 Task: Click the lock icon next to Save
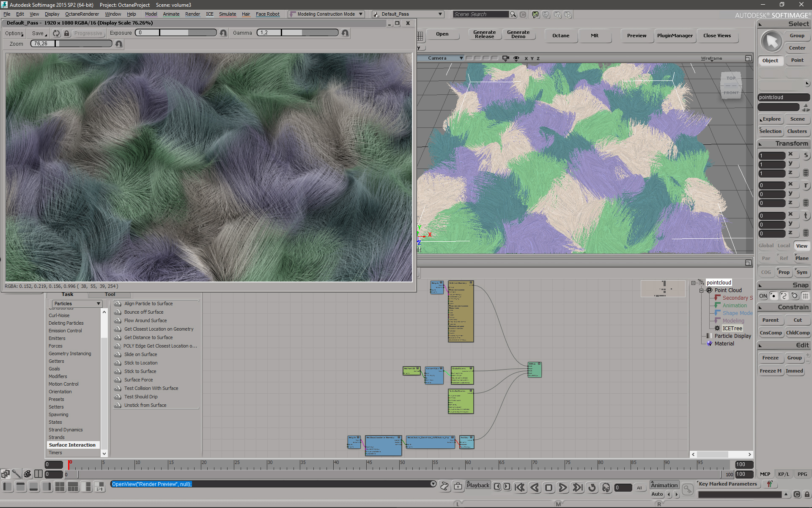click(66, 33)
